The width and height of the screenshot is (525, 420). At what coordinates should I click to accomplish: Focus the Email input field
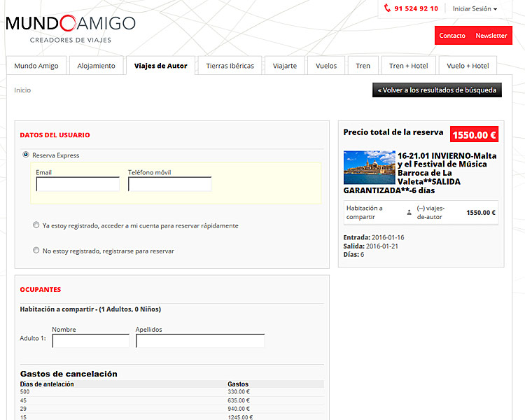(x=78, y=184)
